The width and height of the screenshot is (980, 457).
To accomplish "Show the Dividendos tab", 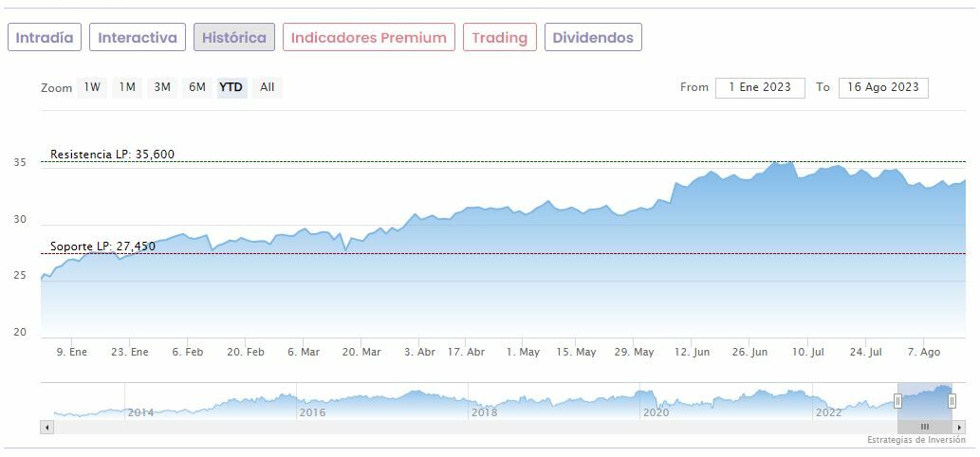I will point(593,38).
